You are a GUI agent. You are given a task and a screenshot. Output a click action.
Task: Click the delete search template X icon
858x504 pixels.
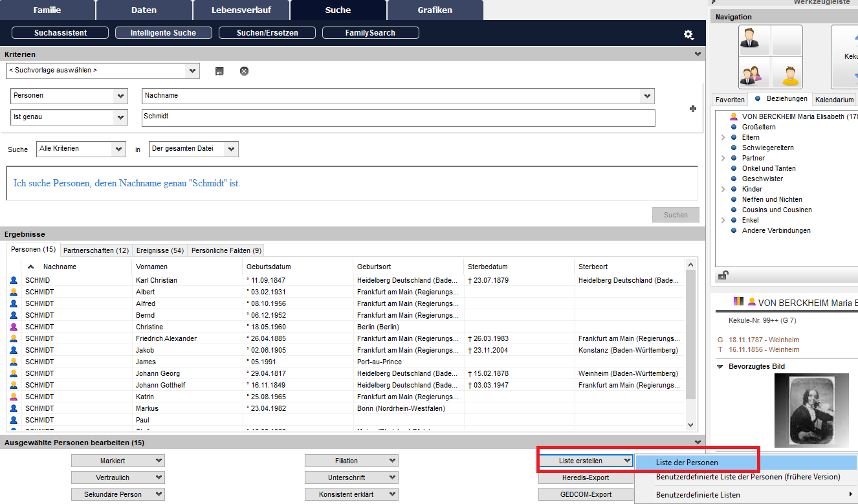click(x=244, y=71)
